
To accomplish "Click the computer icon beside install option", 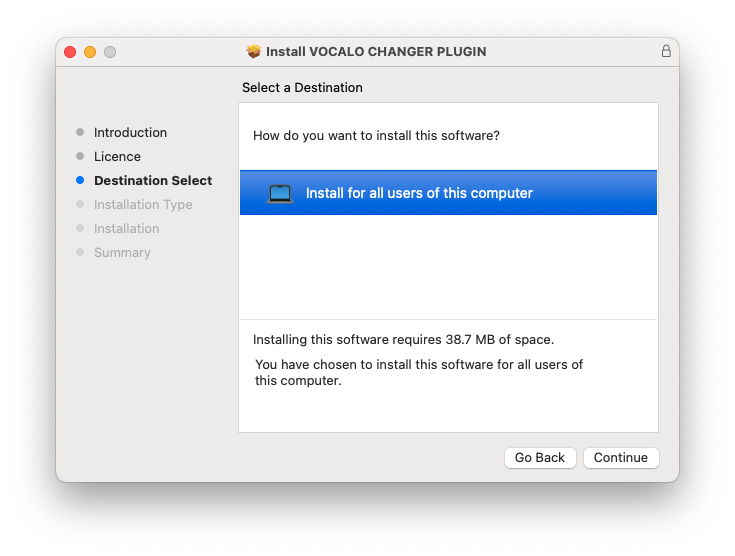I will point(280,193).
